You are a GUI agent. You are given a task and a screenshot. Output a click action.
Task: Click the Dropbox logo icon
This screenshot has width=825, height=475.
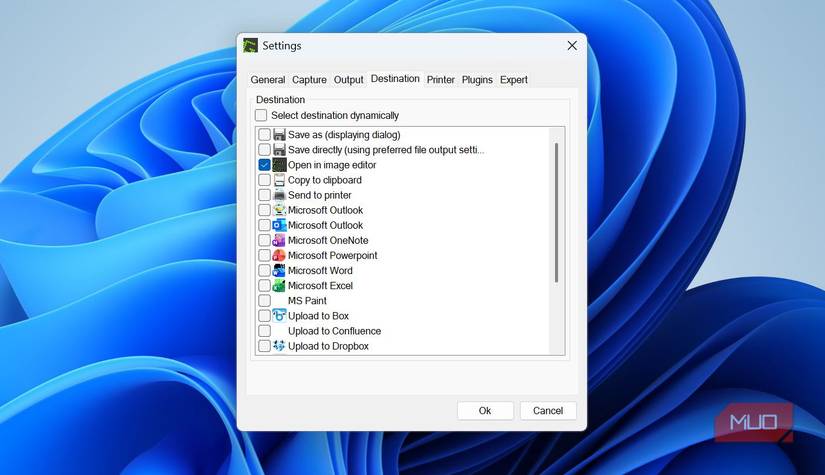click(x=279, y=346)
